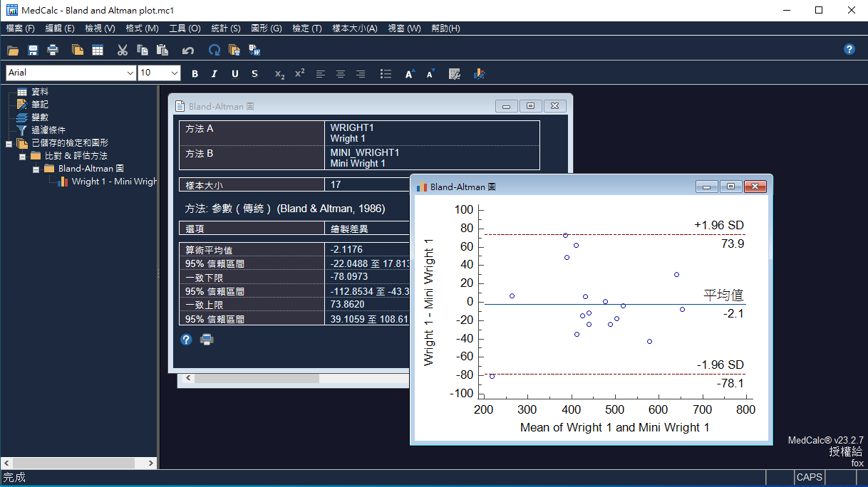Center align text
The image size is (868, 487).
[x=341, y=73]
